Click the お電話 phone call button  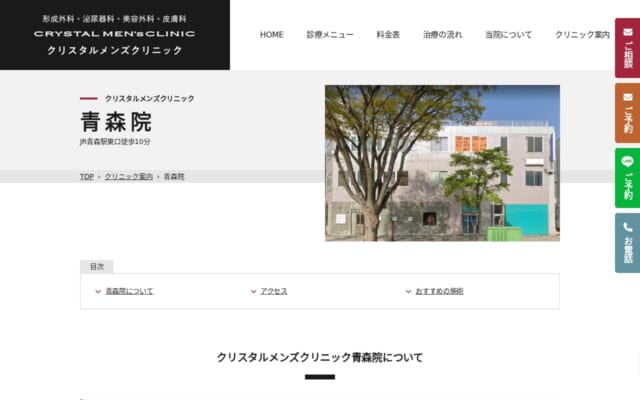[x=627, y=242]
